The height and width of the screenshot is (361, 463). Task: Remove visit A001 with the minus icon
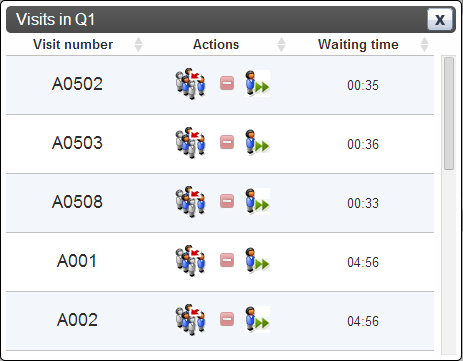tap(227, 260)
